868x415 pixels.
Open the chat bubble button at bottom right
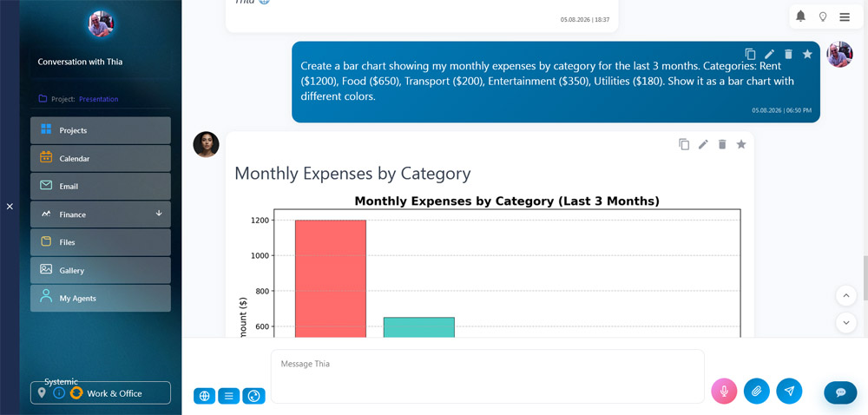[x=840, y=392]
